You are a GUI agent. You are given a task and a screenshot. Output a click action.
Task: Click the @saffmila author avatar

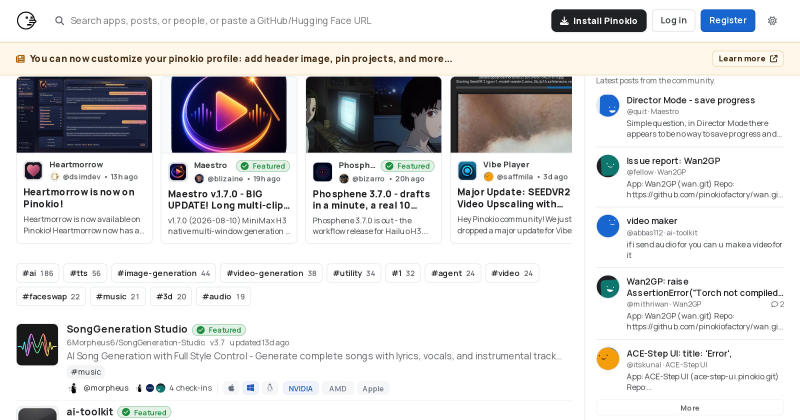(488, 177)
